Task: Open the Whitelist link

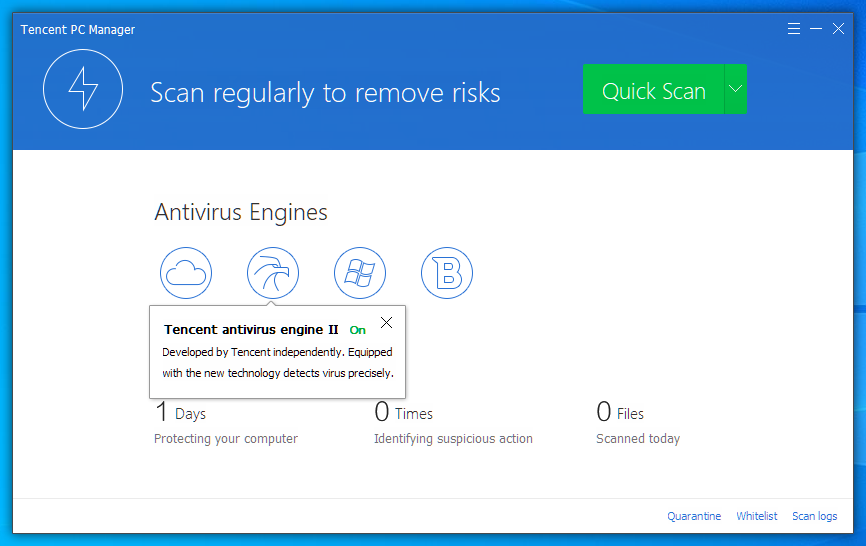Action: pos(756,516)
